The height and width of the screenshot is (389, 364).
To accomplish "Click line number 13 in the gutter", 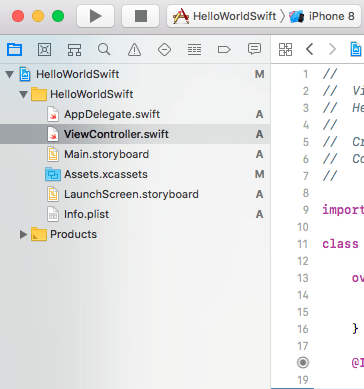I will [x=303, y=278].
